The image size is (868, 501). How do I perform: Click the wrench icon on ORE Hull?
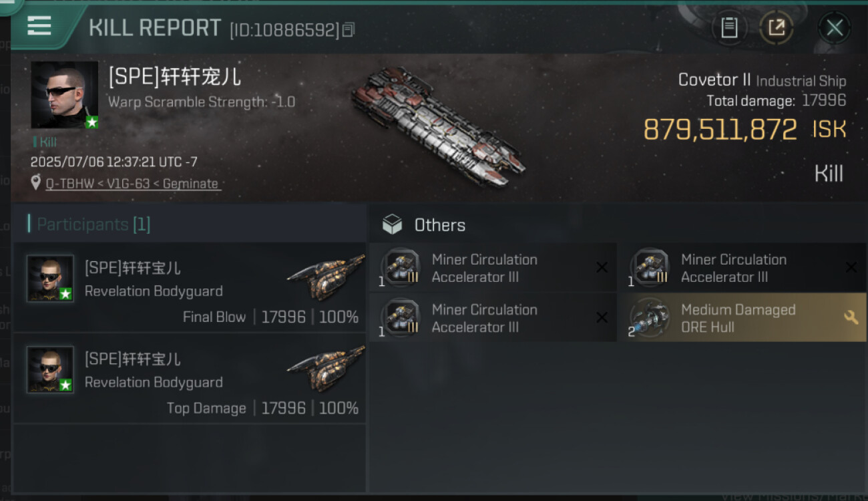click(x=851, y=318)
